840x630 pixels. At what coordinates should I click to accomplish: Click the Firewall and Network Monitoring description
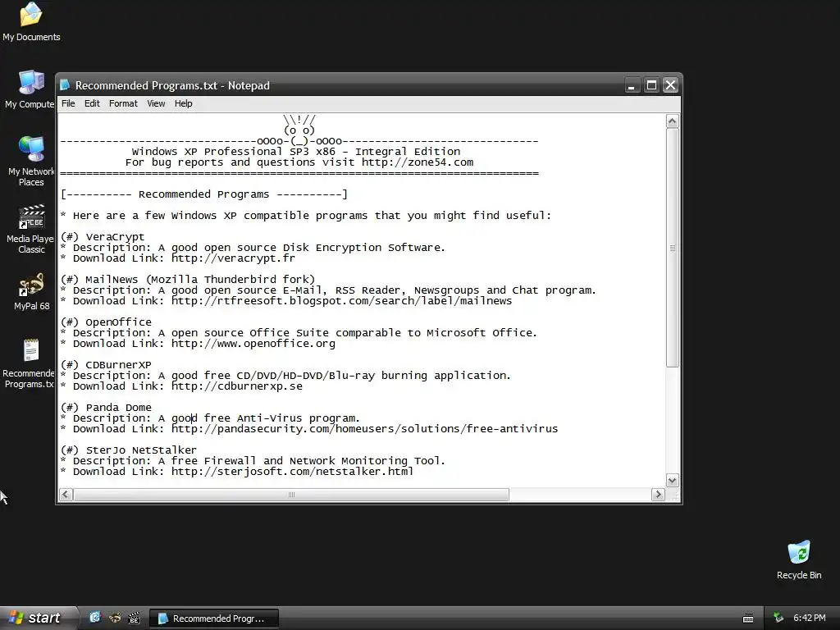(x=253, y=461)
